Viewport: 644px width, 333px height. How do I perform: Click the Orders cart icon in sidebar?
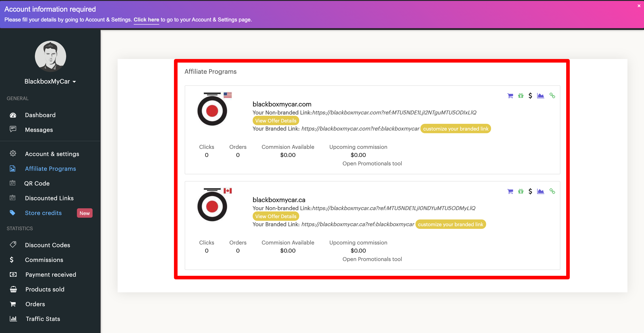coord(13,304)
